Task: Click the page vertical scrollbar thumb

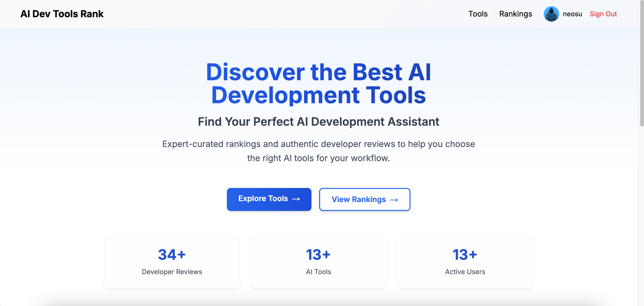Action: pyautogui.click(x=642, y=62)
